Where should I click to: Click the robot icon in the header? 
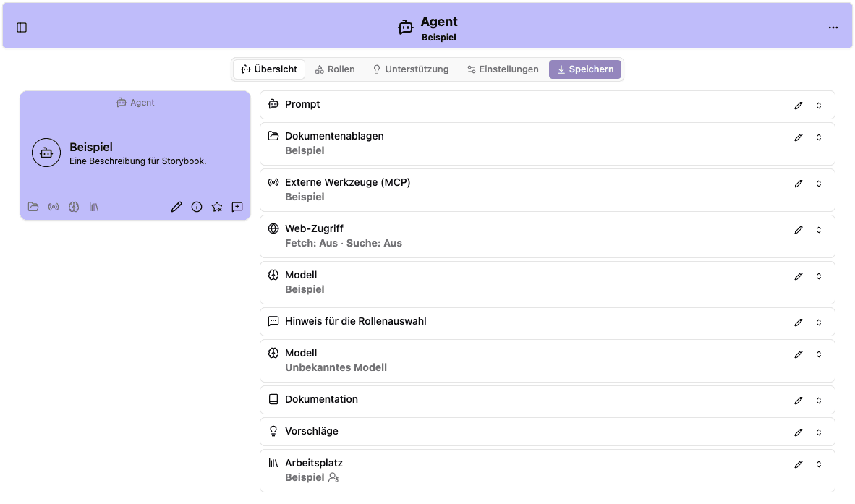405,27
